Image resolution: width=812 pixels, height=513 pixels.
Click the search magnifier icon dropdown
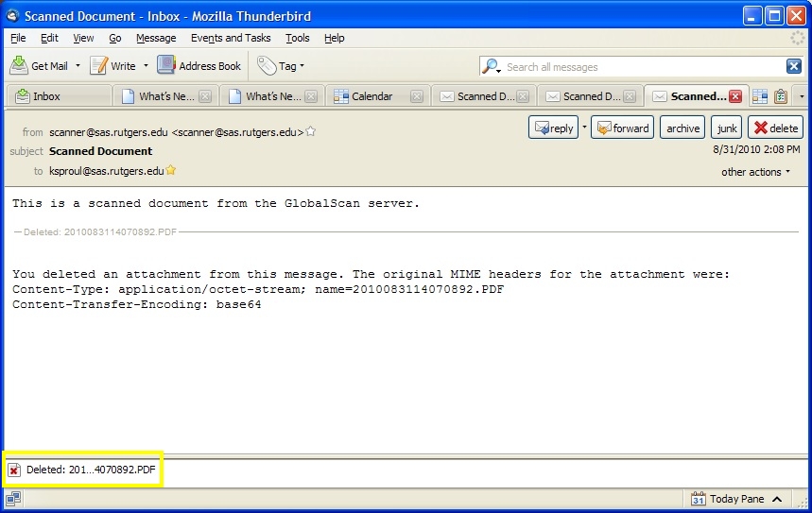(x=491, y=66)
